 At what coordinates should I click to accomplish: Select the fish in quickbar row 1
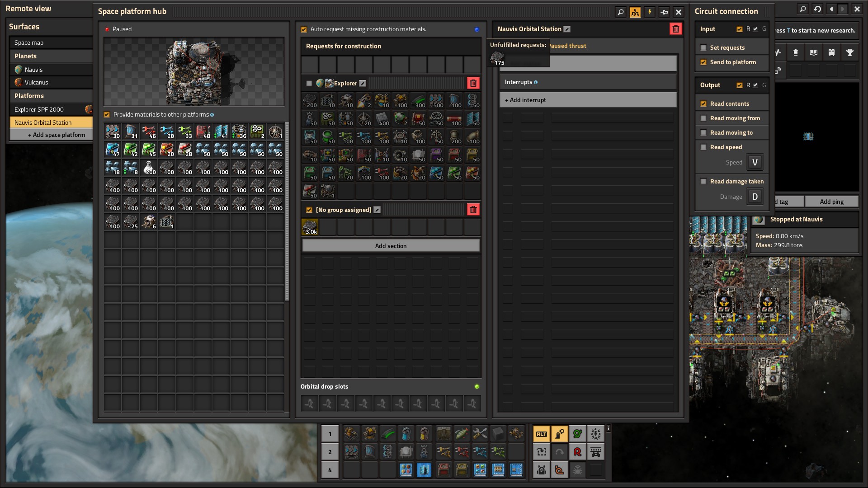pos(461,434)
